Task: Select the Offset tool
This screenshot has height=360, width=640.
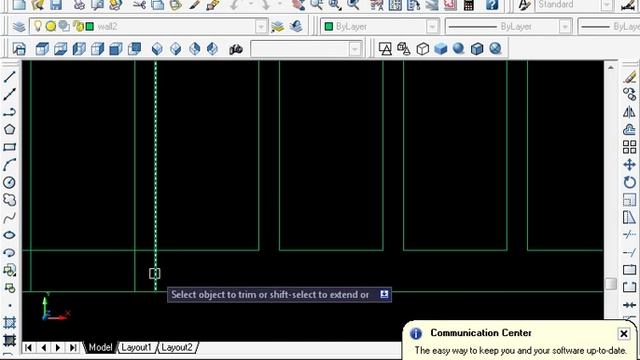Action: pyautogui.click(x=629, y=129)
